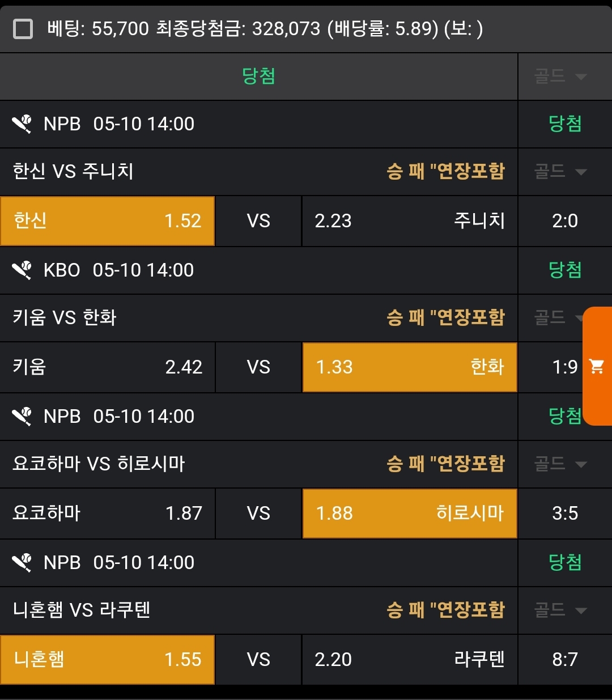This screenshot has height=700, width=612.
Task: Click the 8:7 score cell
Action: (x=564, y=659)
